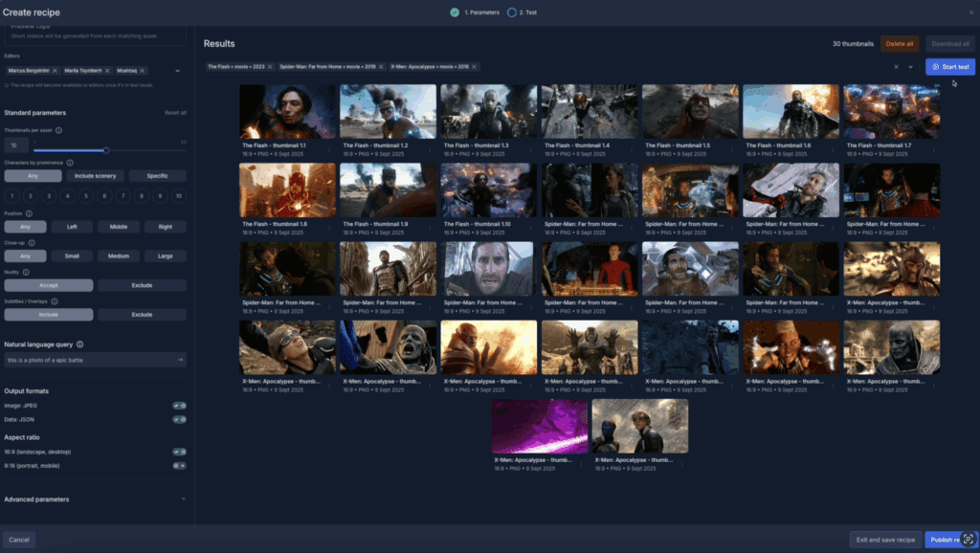Select Include scenery option
Viewport: 980px width, 553px height.
(x=95, y=176)
